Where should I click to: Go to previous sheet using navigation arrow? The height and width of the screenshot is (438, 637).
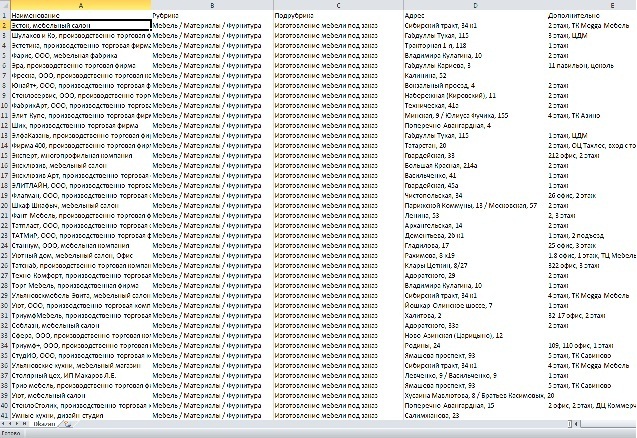click(x=10, y=424)
